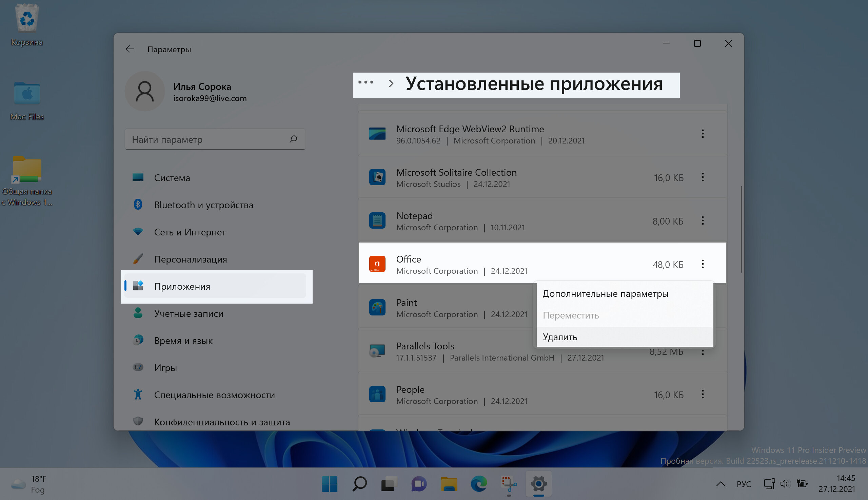Open the user profile avatar
Screen dimensions: 868x500
click(144, 91)
